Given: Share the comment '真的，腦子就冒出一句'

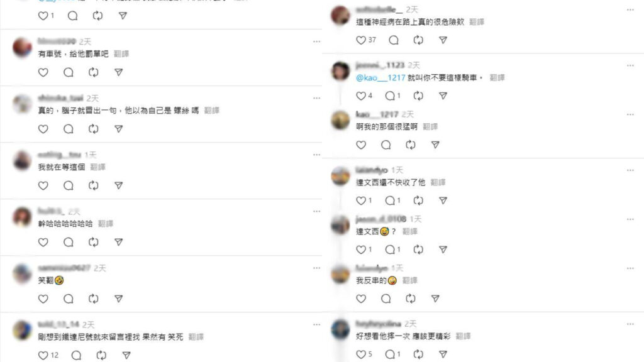Looking at the screenshot, I should [118, 129].
